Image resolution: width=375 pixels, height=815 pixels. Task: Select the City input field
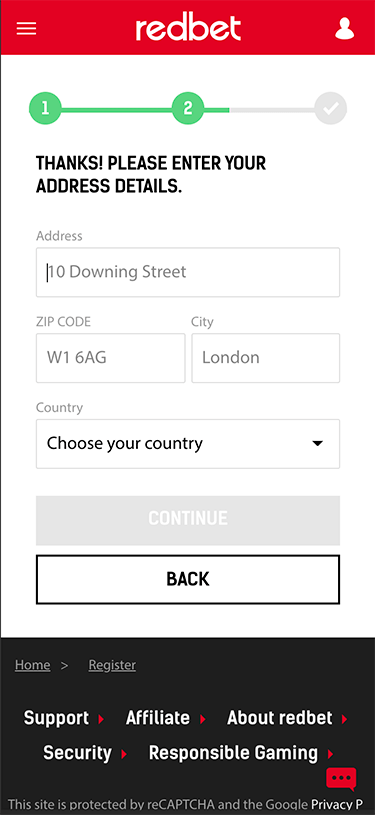pyautogui.click(x=266, y=358)
